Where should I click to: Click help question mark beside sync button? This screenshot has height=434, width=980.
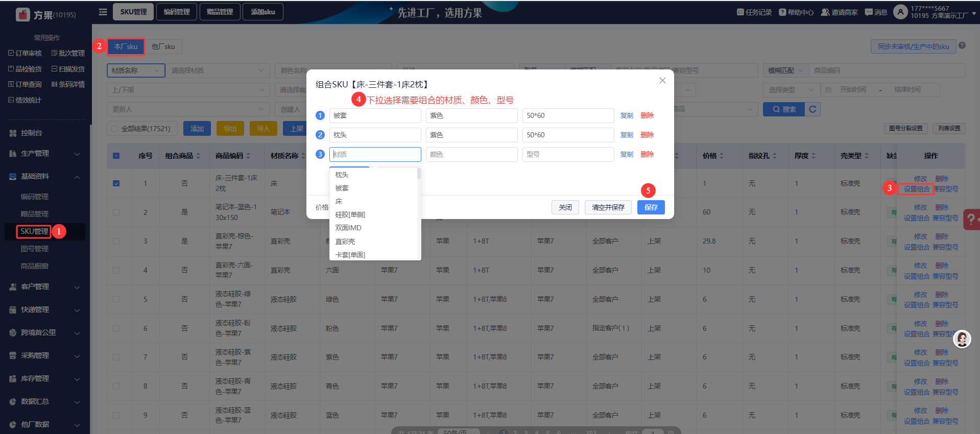962,45
